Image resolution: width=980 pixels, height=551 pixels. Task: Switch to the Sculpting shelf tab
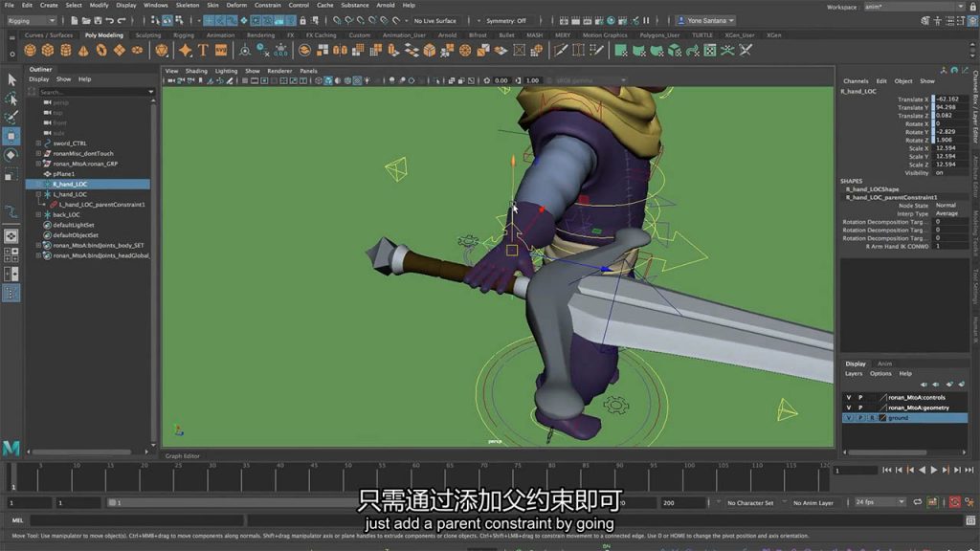coord(148,35)
